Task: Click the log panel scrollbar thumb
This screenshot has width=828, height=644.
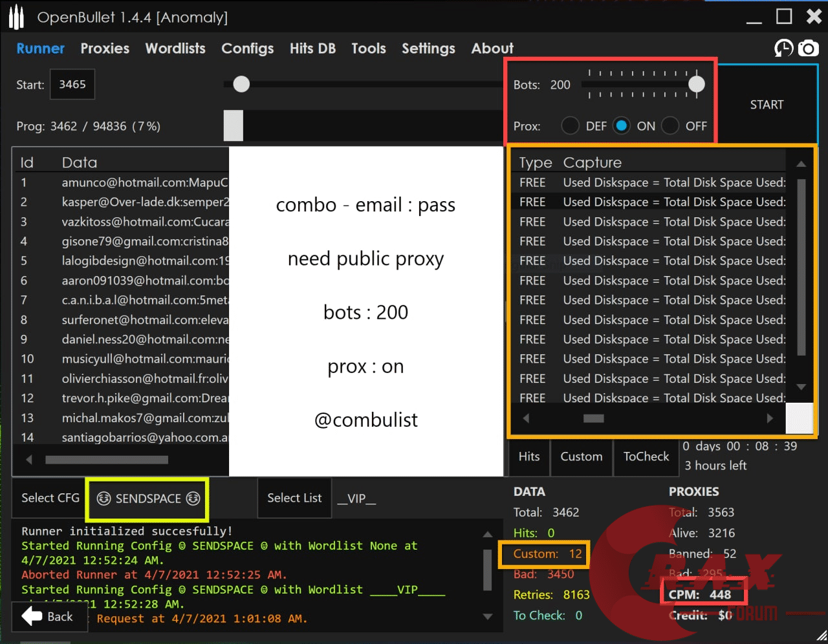Action: pyautogui.click(x=488, y=569)
